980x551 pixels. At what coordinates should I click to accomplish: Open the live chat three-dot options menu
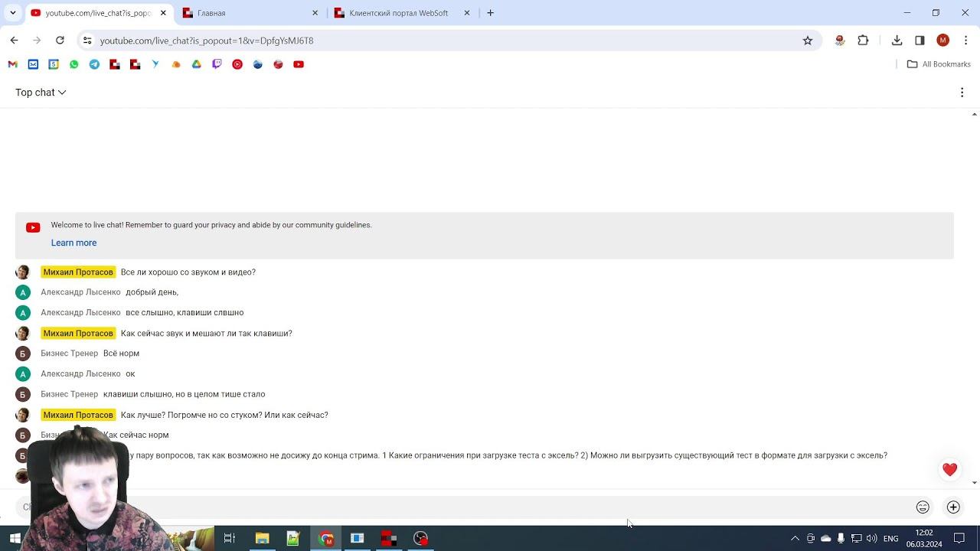pos(962,93)
